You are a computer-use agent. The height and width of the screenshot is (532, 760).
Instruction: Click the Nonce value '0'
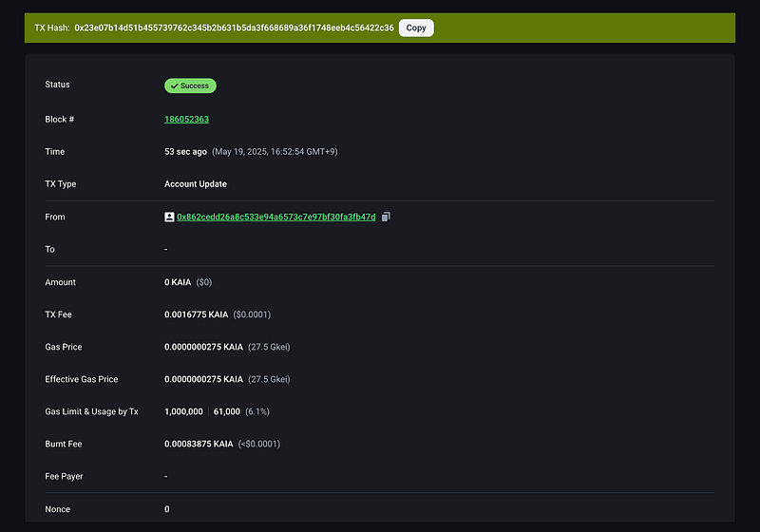click(x=167, y=509)
